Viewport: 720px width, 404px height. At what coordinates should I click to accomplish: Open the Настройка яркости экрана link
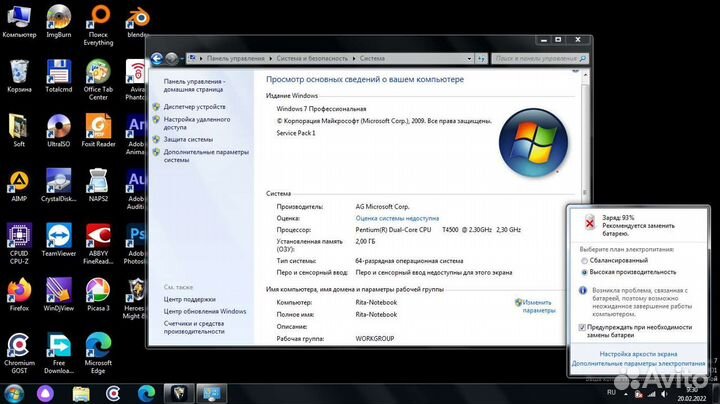click(638, 354)
